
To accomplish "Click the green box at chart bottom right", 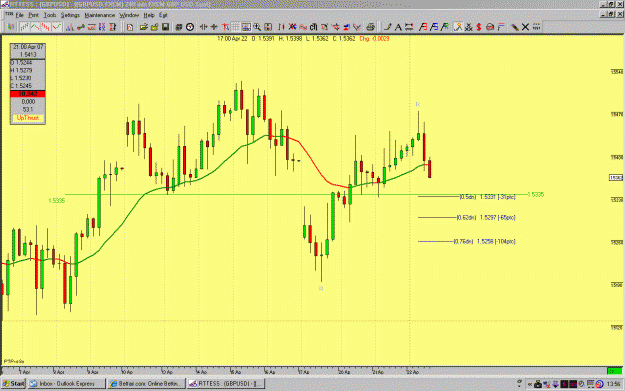I will pos(614,371).
